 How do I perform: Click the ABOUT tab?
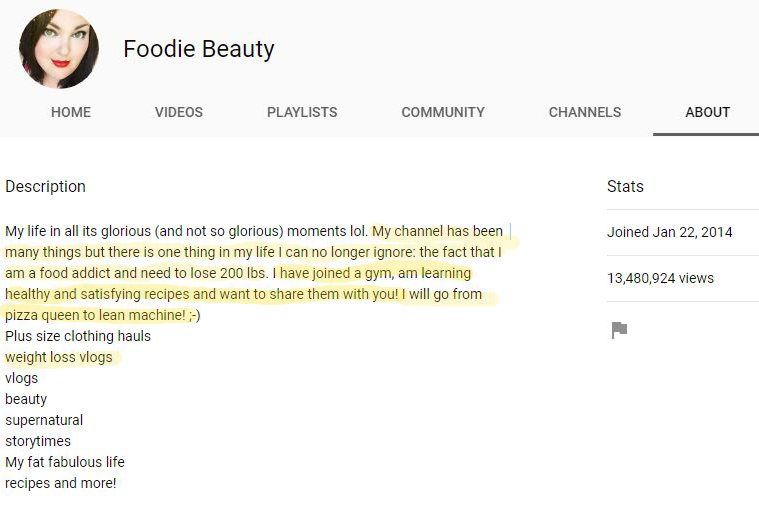pos(707,112)
